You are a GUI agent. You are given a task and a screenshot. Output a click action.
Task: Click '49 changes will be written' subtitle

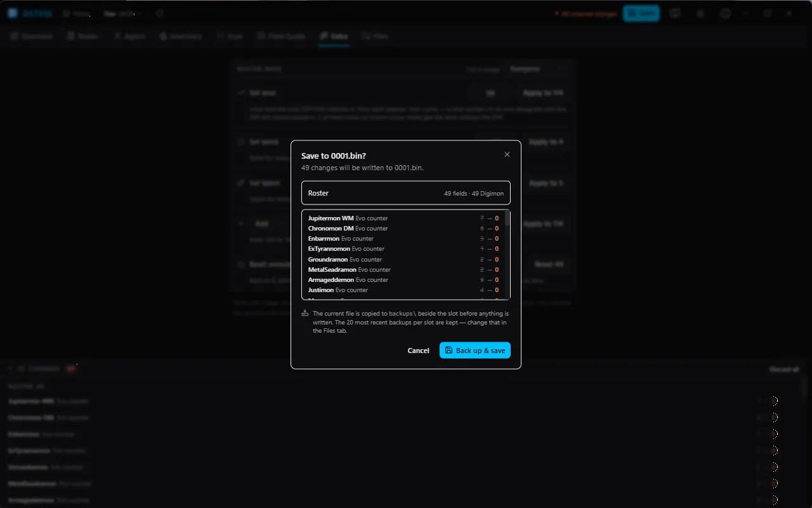click(362, 168)
